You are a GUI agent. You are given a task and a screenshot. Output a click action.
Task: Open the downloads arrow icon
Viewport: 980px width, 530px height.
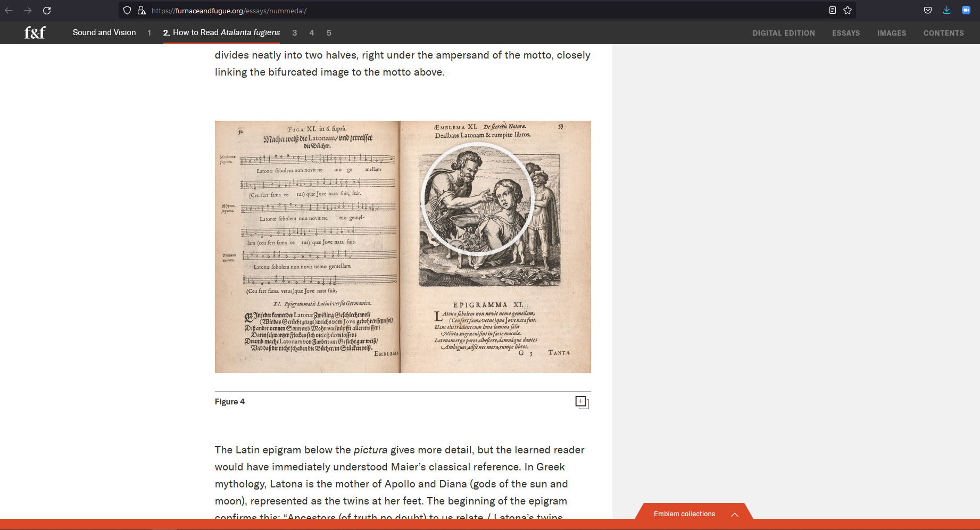coord(947,10)
